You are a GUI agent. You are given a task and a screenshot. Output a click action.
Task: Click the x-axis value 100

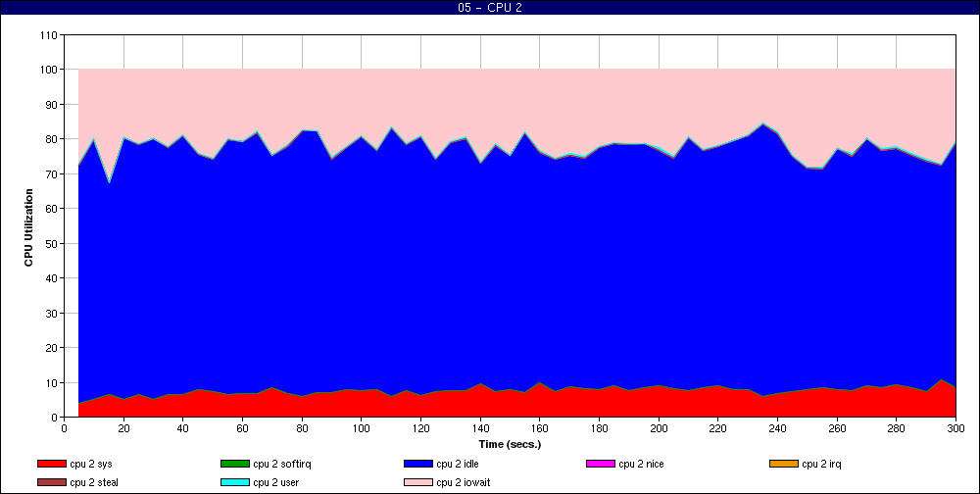362,428
